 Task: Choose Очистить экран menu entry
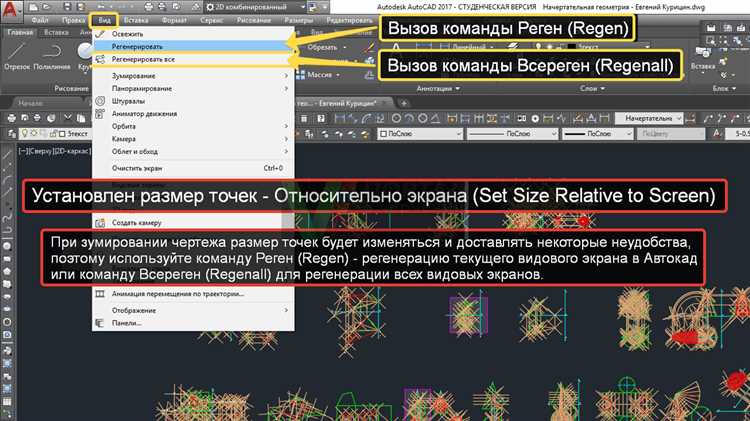coord(193,168)
